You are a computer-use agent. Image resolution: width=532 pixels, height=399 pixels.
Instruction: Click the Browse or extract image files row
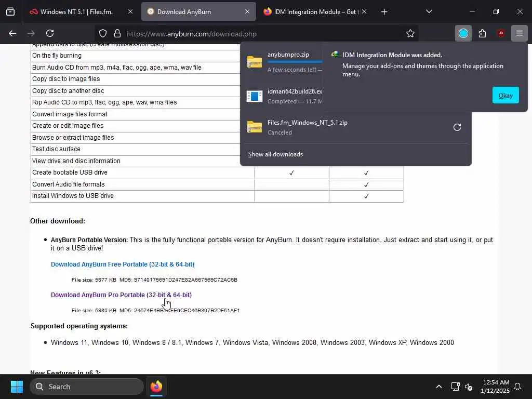[136, 138]
